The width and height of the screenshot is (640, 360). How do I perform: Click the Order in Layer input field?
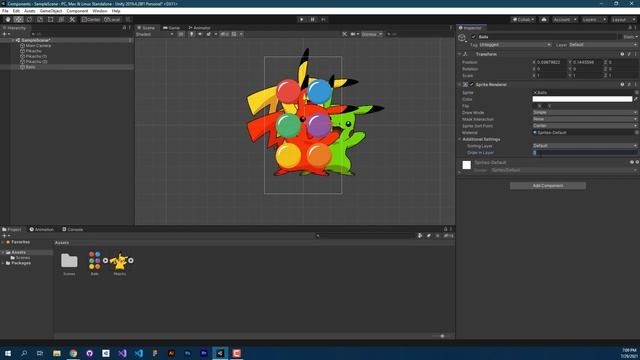[x=585, y=153]
